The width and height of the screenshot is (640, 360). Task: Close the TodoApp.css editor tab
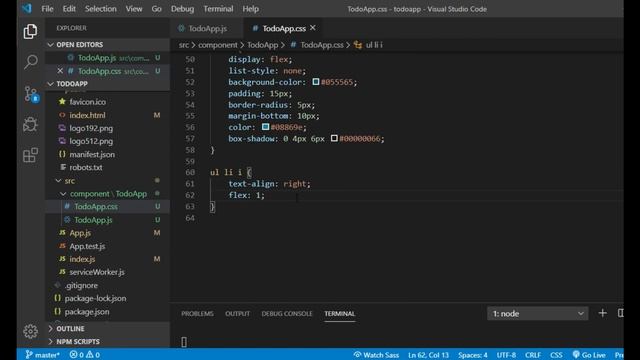(x=313, y=28)
